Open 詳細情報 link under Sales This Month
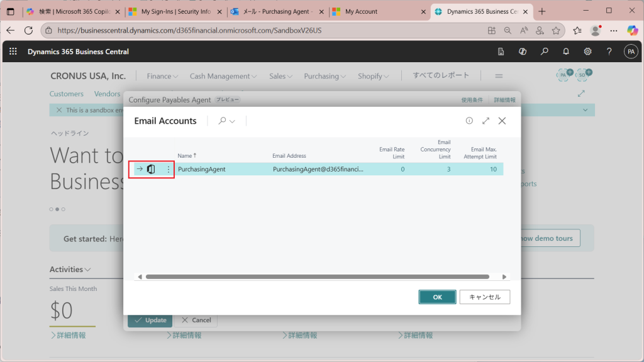The width and height of the screenshot is (644, 362). tap(68, 336)
